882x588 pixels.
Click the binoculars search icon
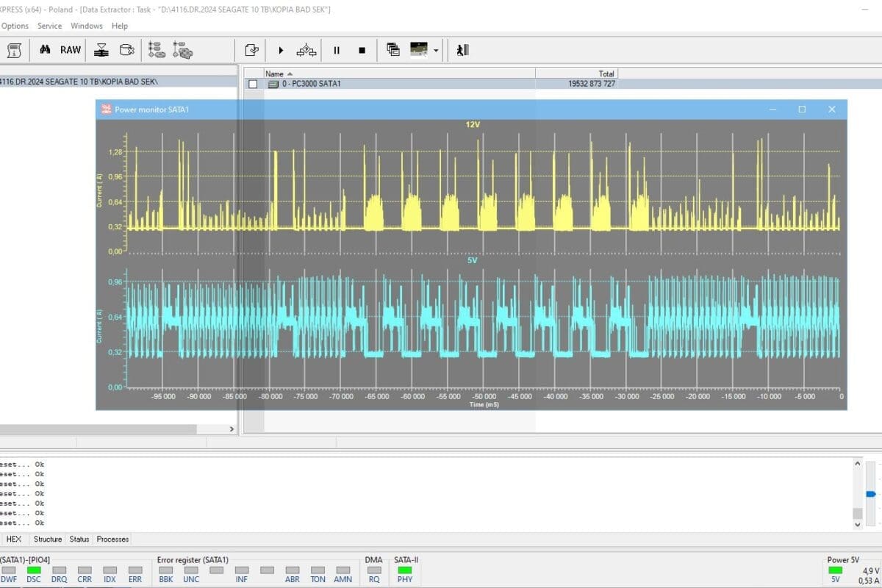tap(45, 50)
